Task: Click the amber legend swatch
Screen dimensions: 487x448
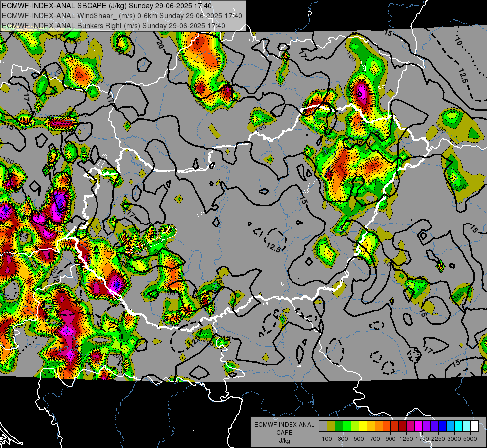Action: coord(371,426)
